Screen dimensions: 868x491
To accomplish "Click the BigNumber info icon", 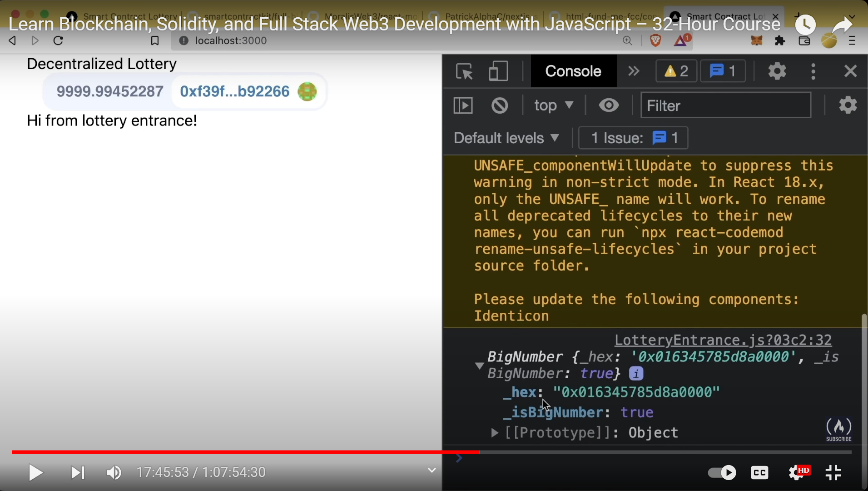I will pyautogui.click(x=636, y=374).
